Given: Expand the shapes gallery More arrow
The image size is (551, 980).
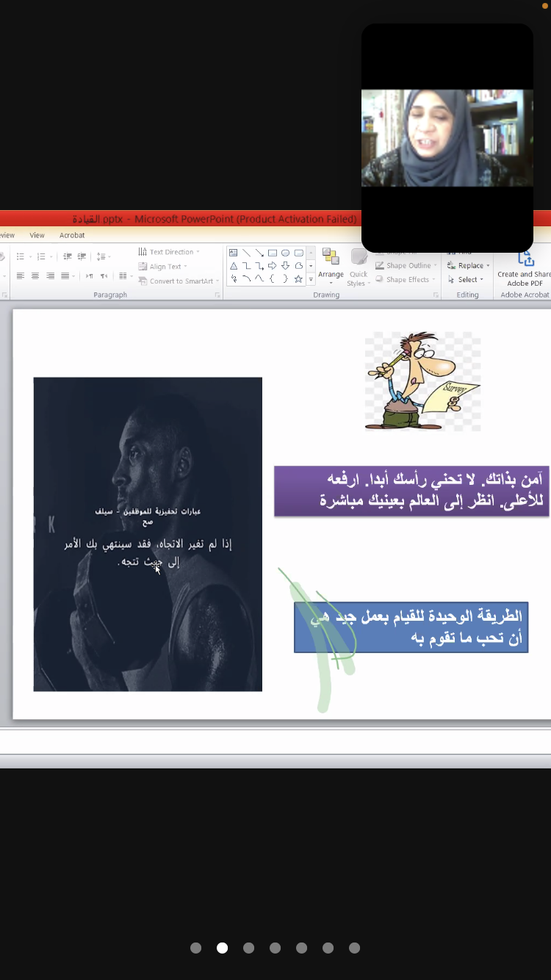Looking at the screenshot, I should pos(311,279).
